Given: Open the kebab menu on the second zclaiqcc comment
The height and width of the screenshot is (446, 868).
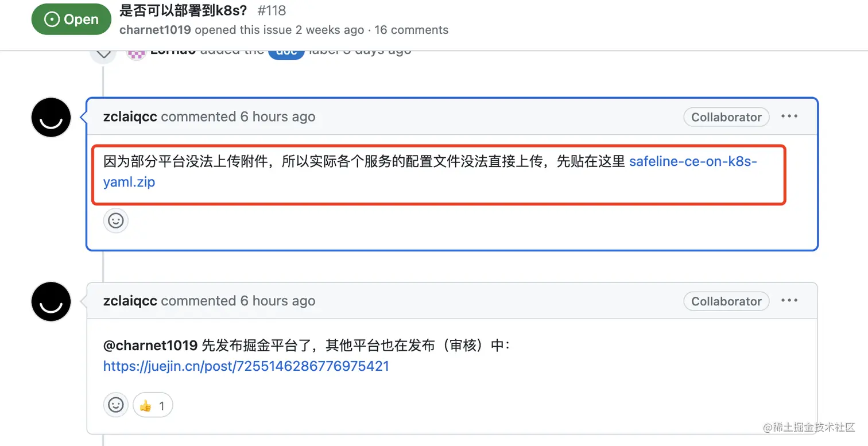Looking at the screenshot, I should pyautogui.click(x=789, y=301).
